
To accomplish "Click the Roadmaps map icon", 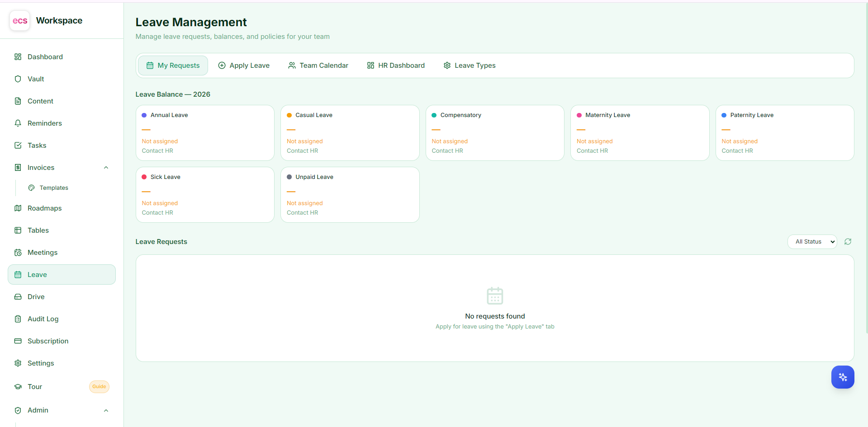I will pyautogui.click(x=18, y=208).
